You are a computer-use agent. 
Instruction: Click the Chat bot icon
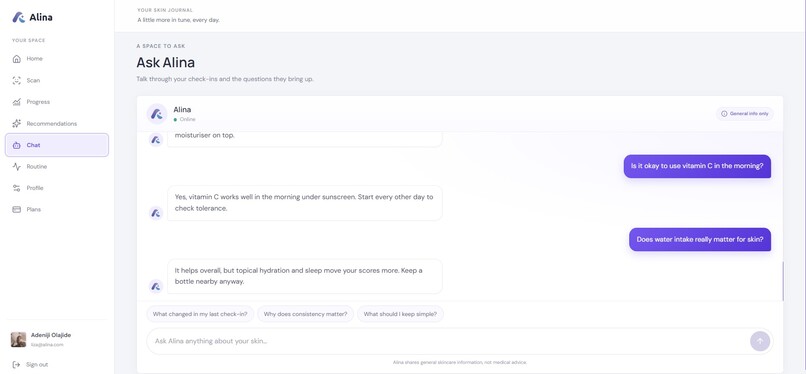(16, 145)
